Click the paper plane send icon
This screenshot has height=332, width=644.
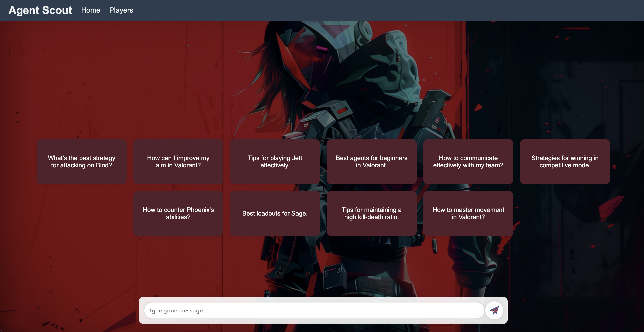point(494,310)
